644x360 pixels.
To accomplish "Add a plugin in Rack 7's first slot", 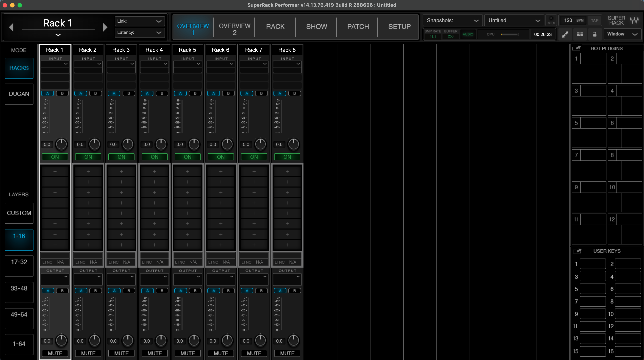I will (x=254, y=171).
